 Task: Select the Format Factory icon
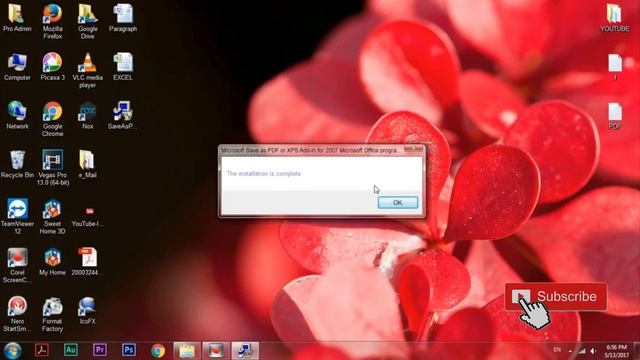(52, 314)
